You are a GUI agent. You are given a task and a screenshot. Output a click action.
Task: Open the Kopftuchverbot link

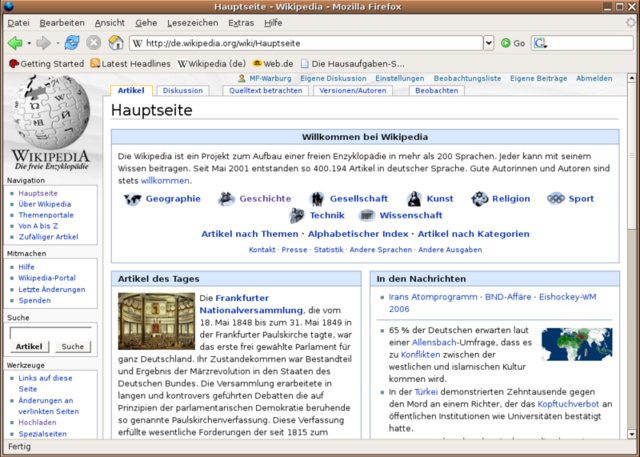568,404
